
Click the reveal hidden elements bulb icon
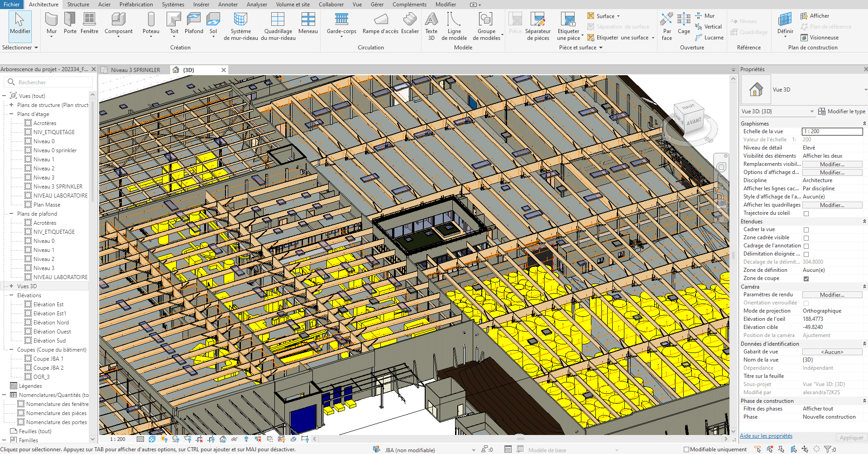pyautogui.click(x=246, y=439)
